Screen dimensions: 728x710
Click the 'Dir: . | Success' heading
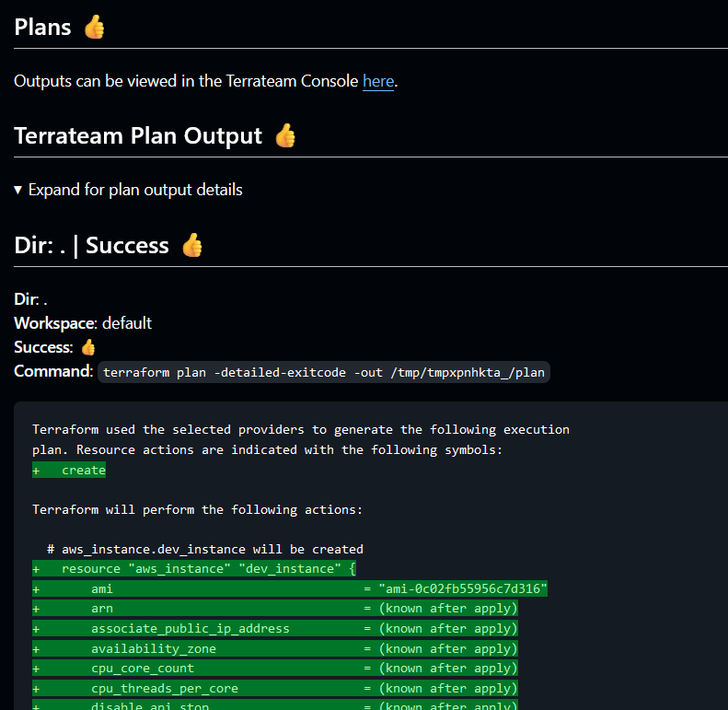point(91,245)
